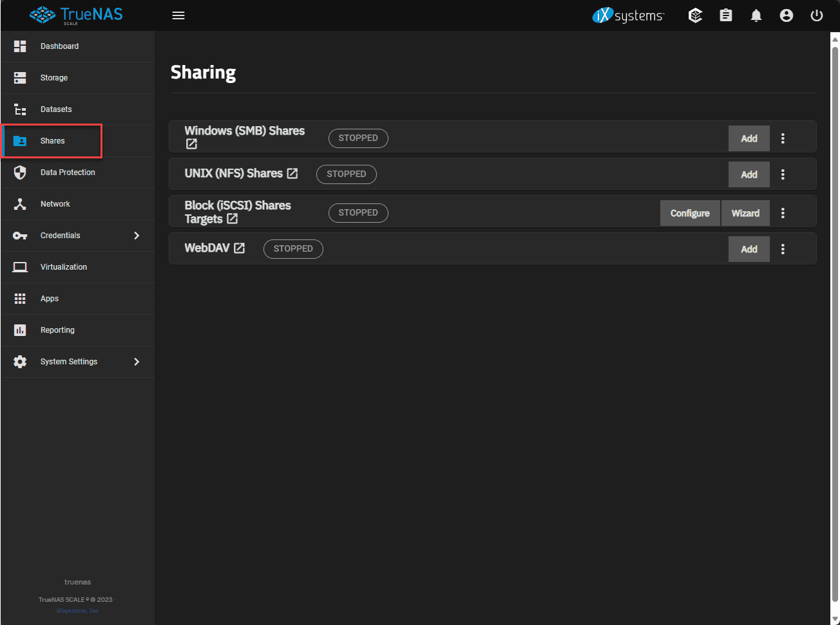
Task: Click Add for Windows (SMB) Shares
Action: pos(749,138)
